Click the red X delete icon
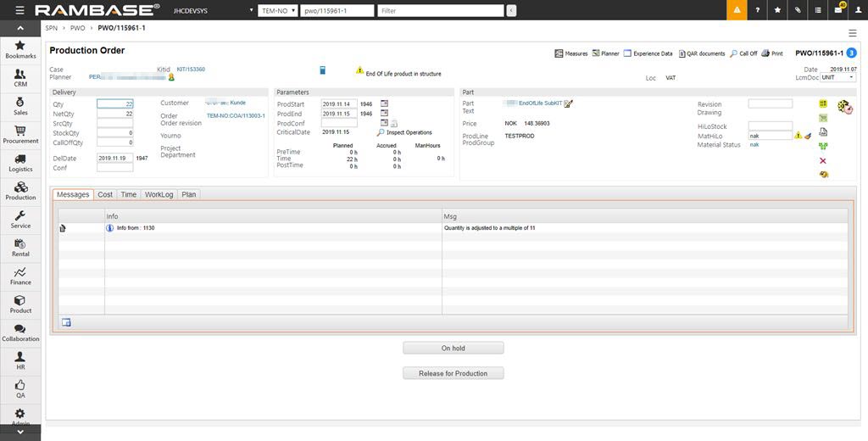This screenshot has width=868, height=441. pos(823,160)
